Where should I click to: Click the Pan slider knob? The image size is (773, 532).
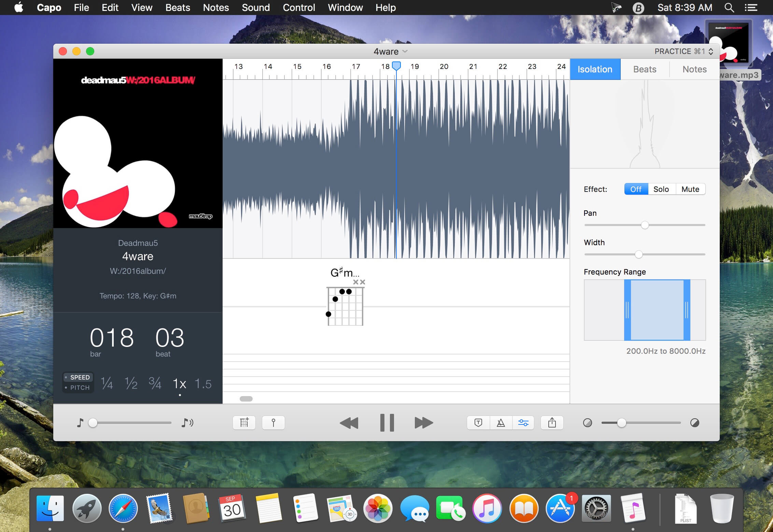pos(645,225)
